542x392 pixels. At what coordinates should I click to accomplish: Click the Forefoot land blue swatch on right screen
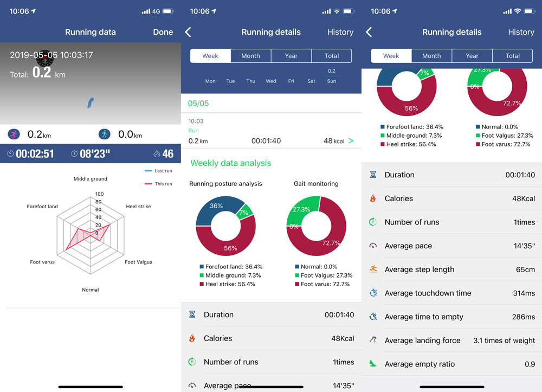point(383,127)
